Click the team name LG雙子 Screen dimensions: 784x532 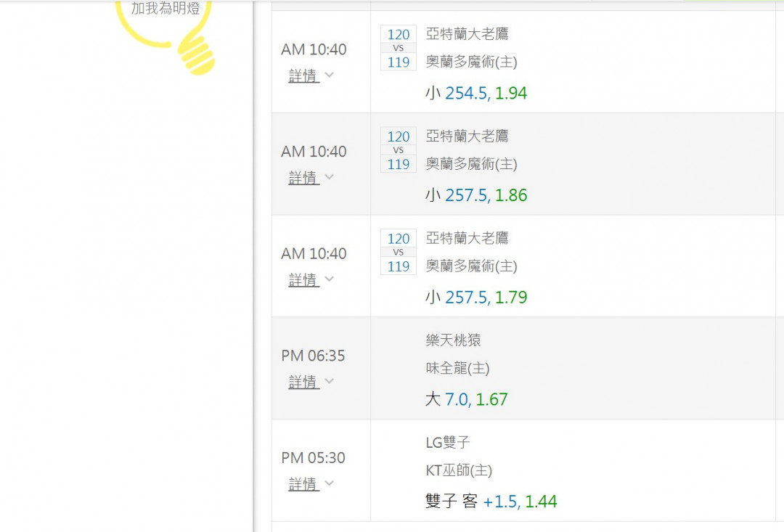447,443
